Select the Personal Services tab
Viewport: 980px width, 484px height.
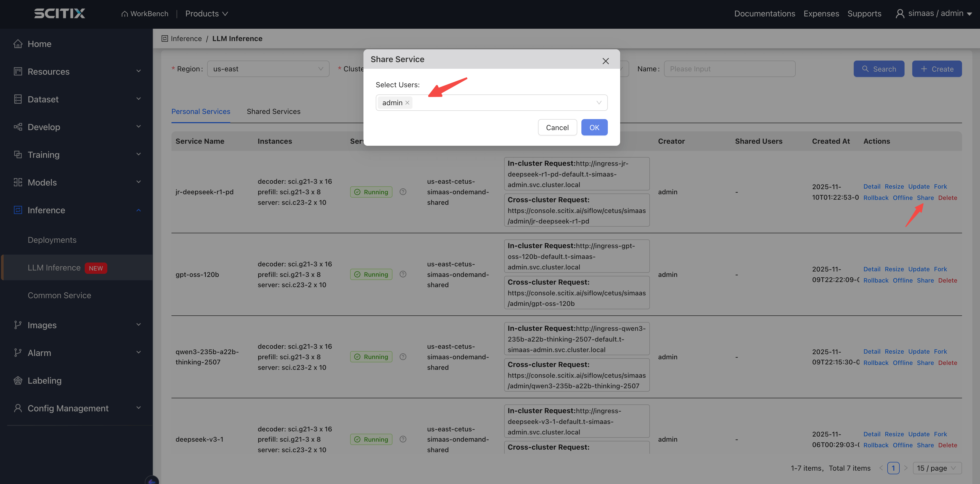click(201, 111)
